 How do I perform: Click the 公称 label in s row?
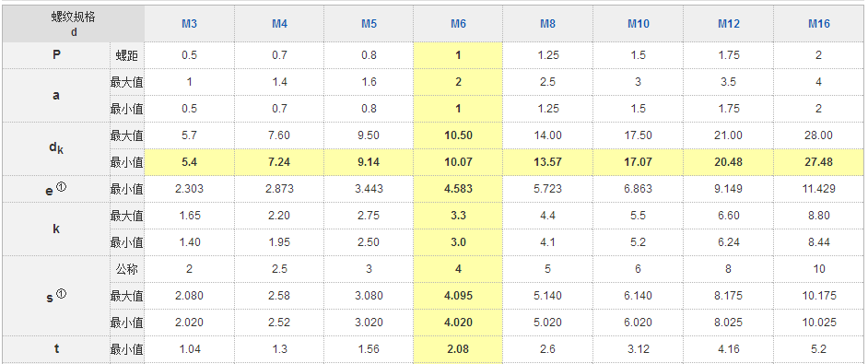[x=127, y=269]
